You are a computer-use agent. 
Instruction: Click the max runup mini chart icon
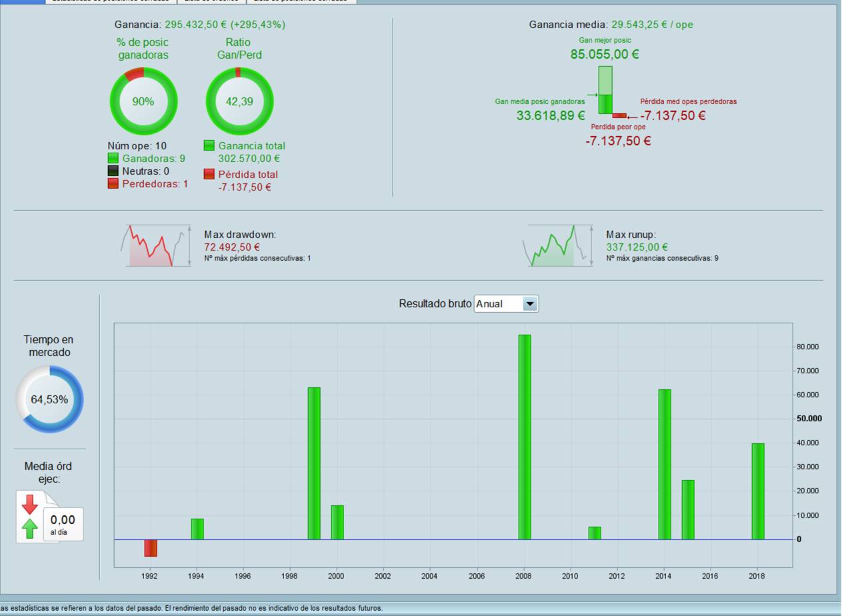pos(559,246)
